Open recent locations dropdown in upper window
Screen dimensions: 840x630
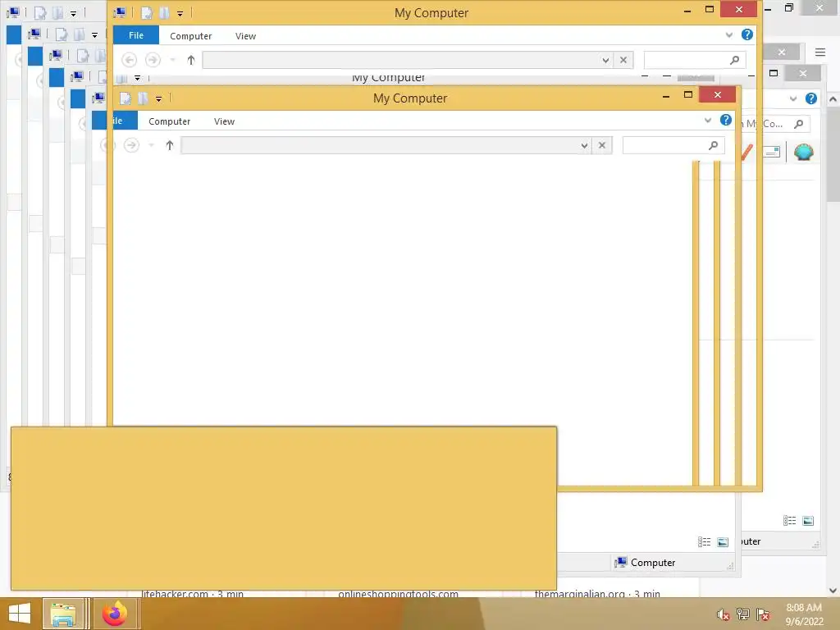172,60
